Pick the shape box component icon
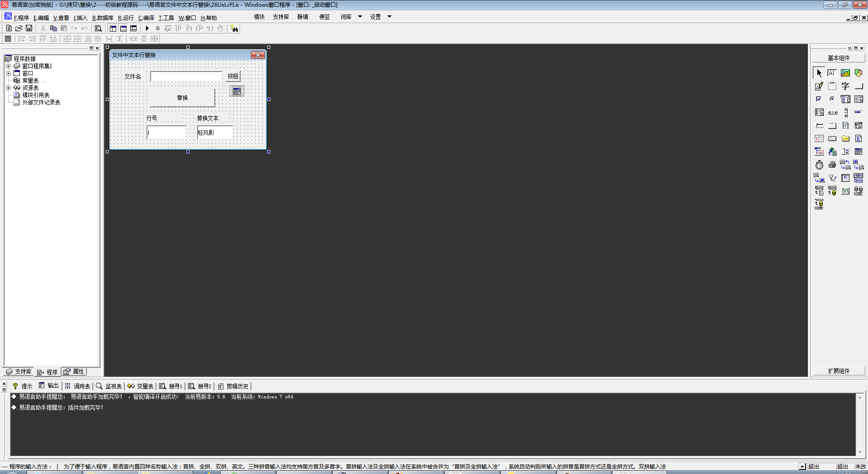The width and height of the screenshot is (868, 474). pos(859,73)
